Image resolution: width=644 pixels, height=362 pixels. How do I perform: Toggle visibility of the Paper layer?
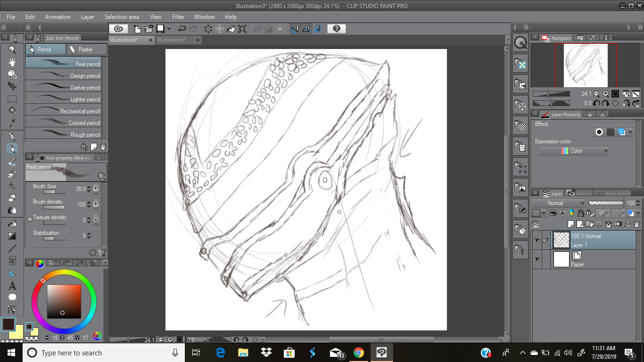pos(537,259)
